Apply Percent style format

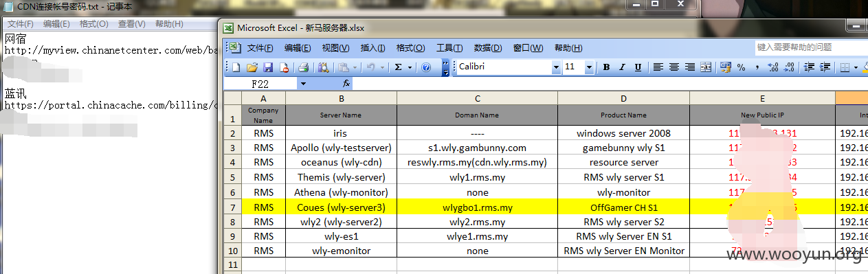pos(741,67)
